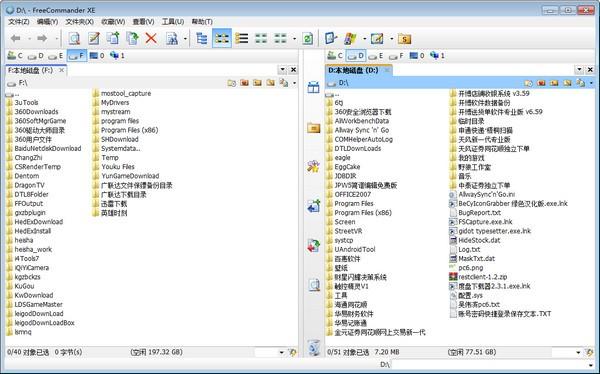This screenshot has height=374, width=600.
Task: Click the Windows flag toolbar icon
Action: click(x=350, y=38)
